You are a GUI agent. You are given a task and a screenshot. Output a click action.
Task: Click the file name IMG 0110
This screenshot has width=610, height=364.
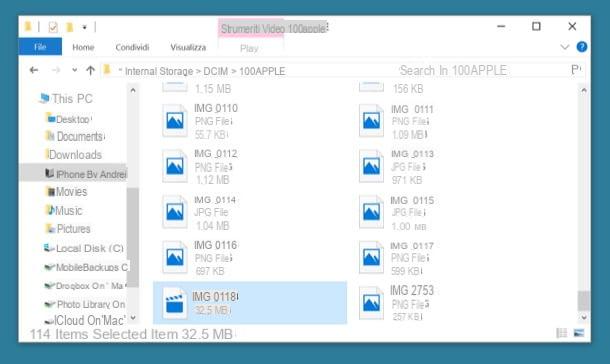coord(216,108)
